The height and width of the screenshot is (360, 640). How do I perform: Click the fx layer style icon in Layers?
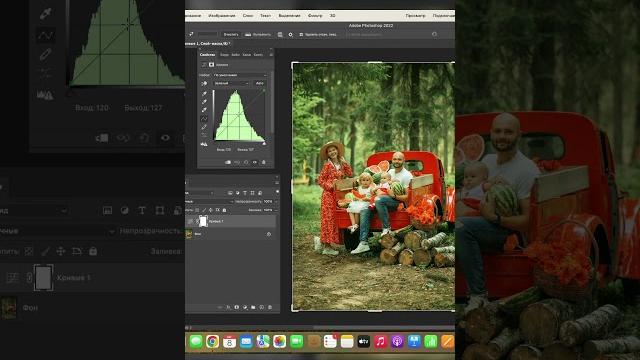point(229,307)
